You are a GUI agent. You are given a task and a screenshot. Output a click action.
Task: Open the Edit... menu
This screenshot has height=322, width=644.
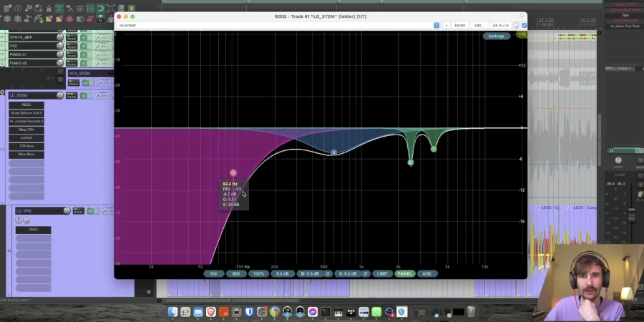pyautogui.click(x=479, y=26)
